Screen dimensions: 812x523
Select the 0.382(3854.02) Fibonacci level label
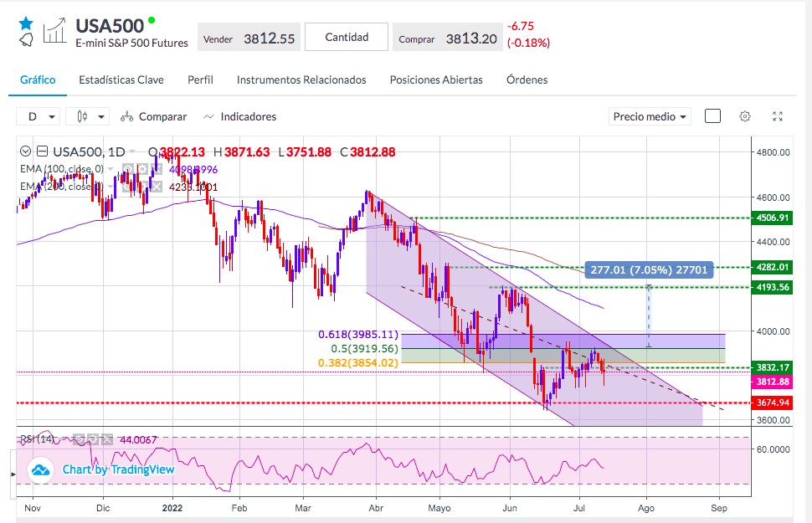click(358, 363)
